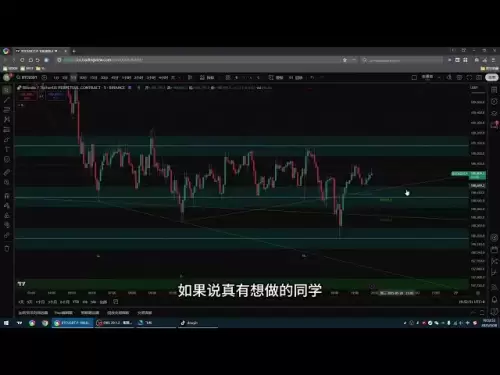Screen dimensions: 500x375
Task: Toggle magnet mode in drawing toolbar
Action: [7, 196]
